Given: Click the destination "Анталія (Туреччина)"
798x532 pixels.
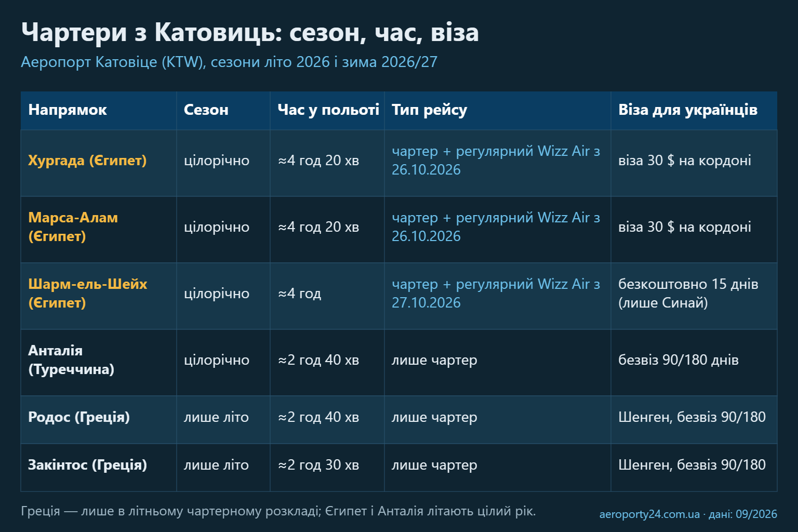Looking at the screenshot, I should [71, 360].
